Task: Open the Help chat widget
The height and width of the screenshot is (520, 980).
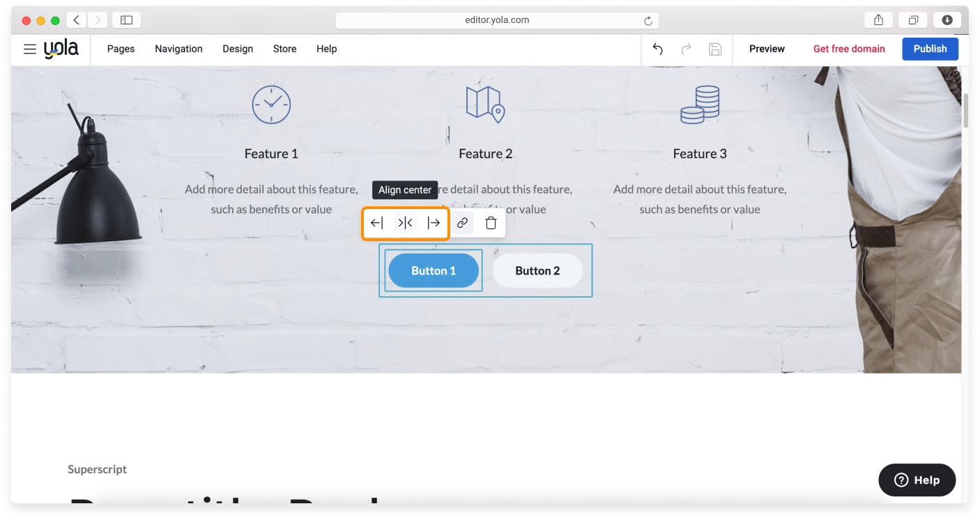Action: point(917,480)
